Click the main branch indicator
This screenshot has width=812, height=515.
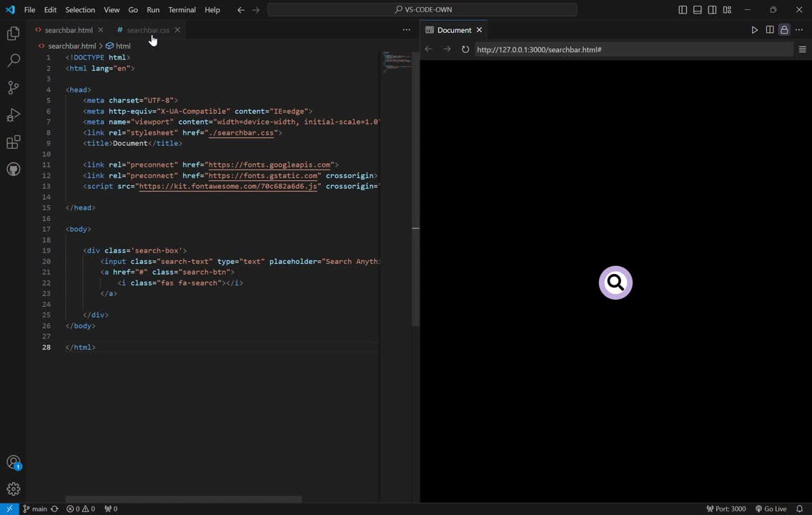(34, 509)
